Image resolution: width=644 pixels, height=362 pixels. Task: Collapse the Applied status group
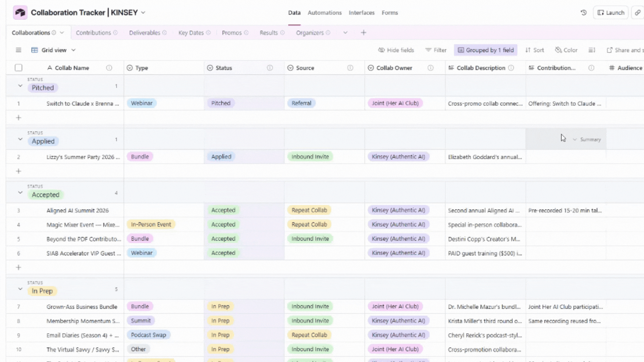pos(20,139)
